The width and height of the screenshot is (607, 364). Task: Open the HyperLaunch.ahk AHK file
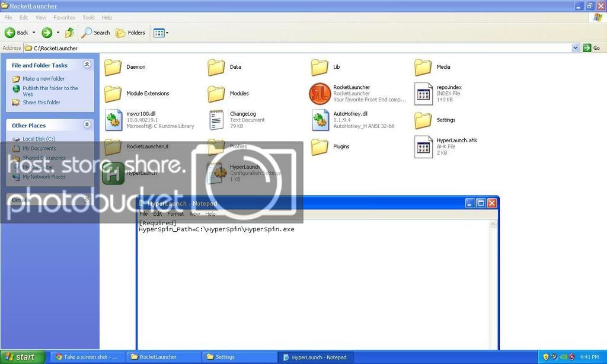(423, 146)
